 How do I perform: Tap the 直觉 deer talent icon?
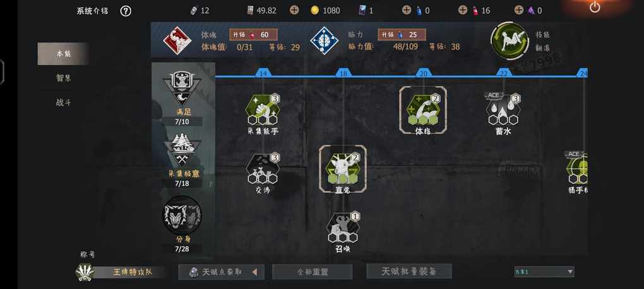coord(343,168)
